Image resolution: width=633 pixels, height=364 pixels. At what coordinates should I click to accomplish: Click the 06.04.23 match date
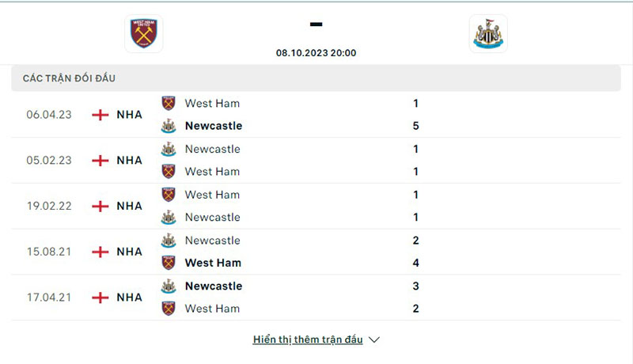(49, 115)
